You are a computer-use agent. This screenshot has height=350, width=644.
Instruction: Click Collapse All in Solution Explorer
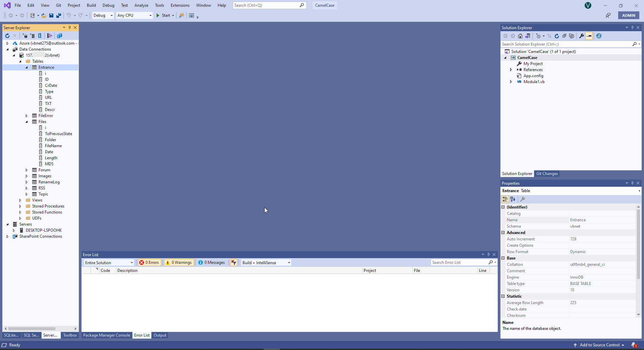pos(564,36)
